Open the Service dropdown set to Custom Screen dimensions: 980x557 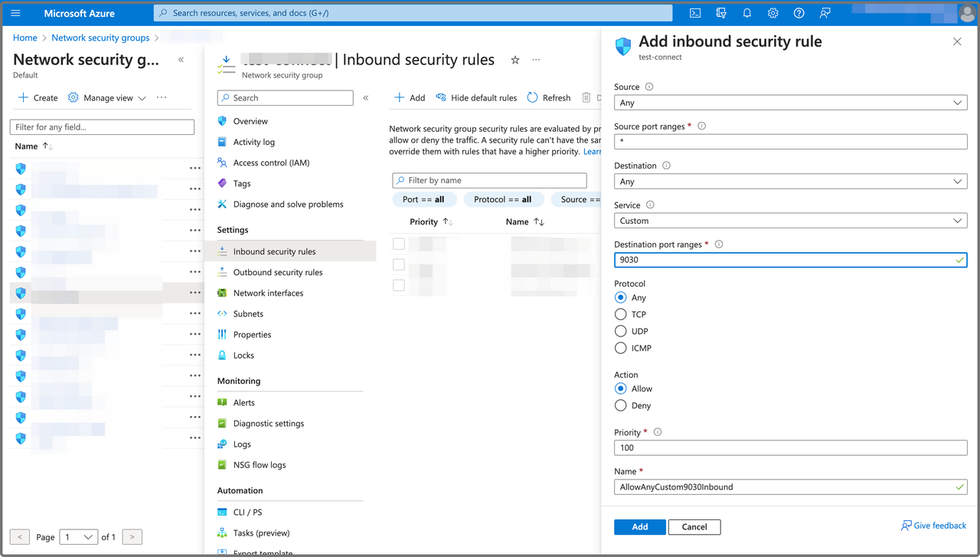[790, 221]
